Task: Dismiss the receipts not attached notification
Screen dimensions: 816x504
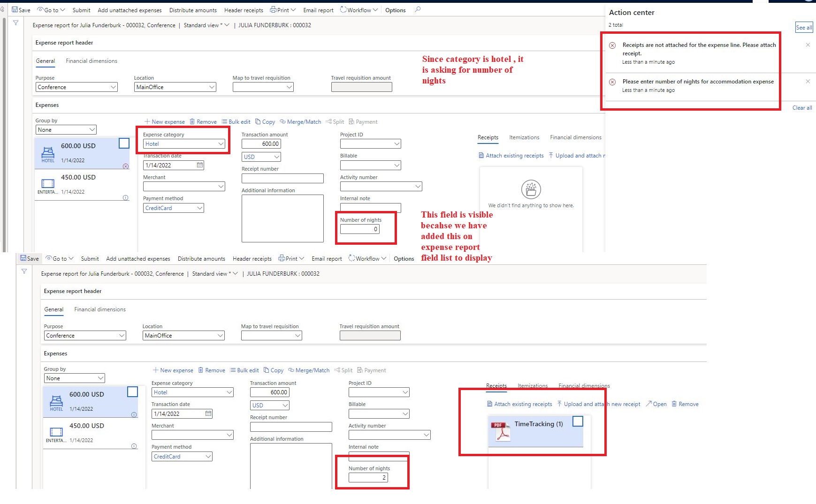Action: tap(808, 45)
